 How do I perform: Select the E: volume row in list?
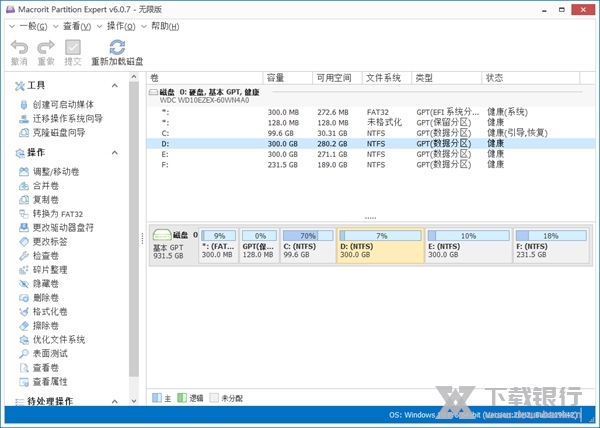tap(371, 154)
